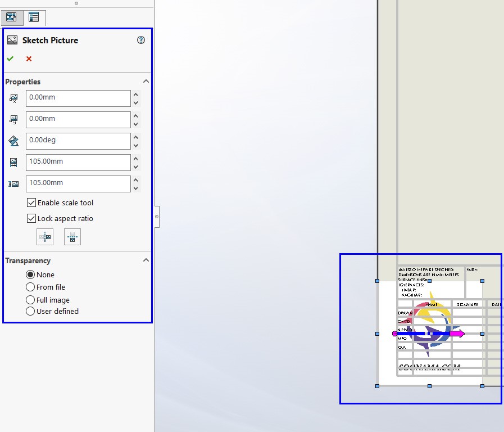
Task: Increase origin X value with up arrow
Action: 135,94
